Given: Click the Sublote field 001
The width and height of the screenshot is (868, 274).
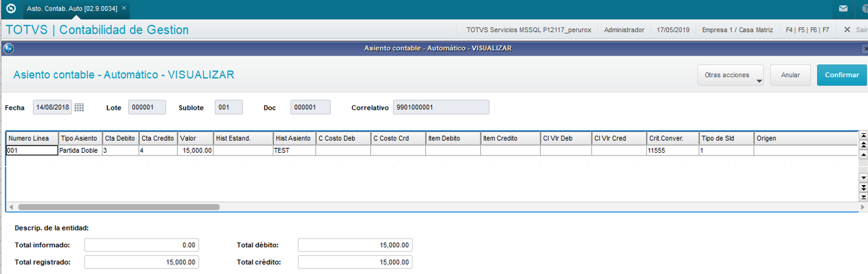Looking at the screenshot, I should [229, 107].
